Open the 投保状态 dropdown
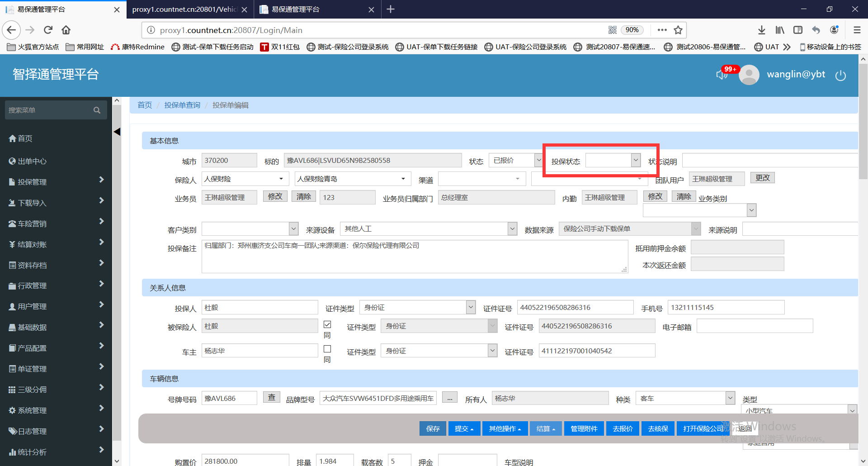Screen dimensions: 868x466 point(613,160)
